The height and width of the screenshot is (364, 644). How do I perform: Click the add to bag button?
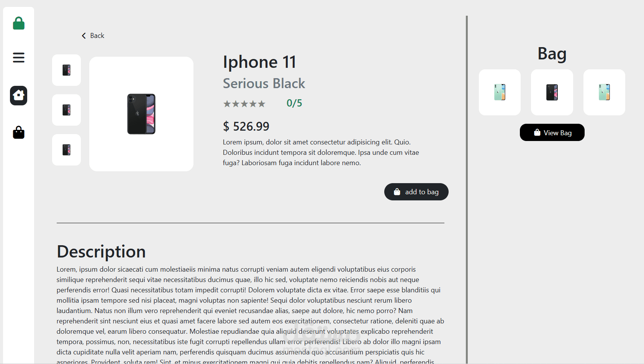416,192
